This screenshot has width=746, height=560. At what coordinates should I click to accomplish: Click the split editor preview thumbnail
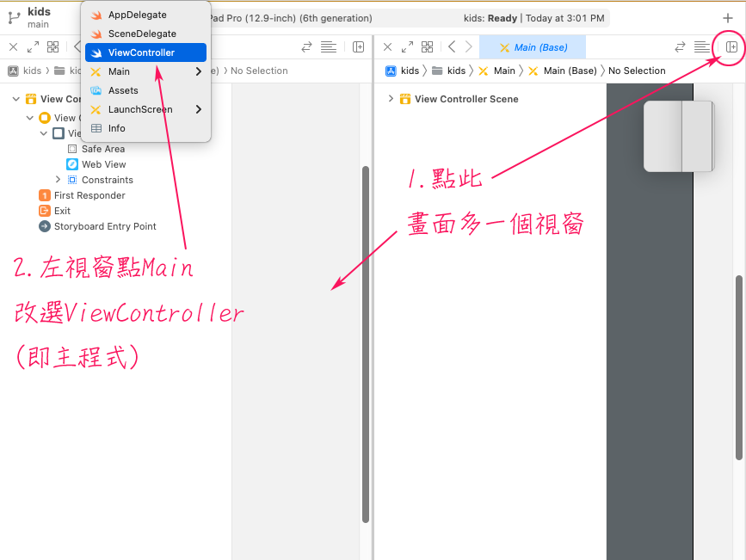pos(679,136)
